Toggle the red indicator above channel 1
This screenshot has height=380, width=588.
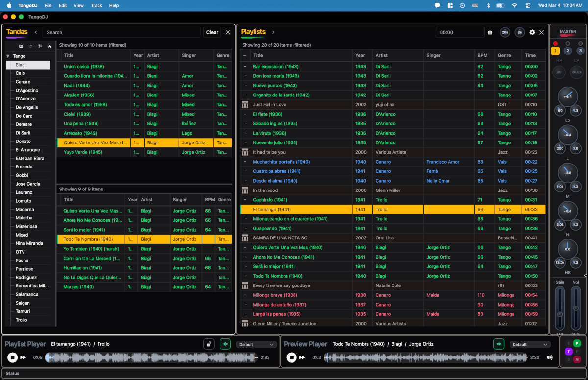click(555, 43)
